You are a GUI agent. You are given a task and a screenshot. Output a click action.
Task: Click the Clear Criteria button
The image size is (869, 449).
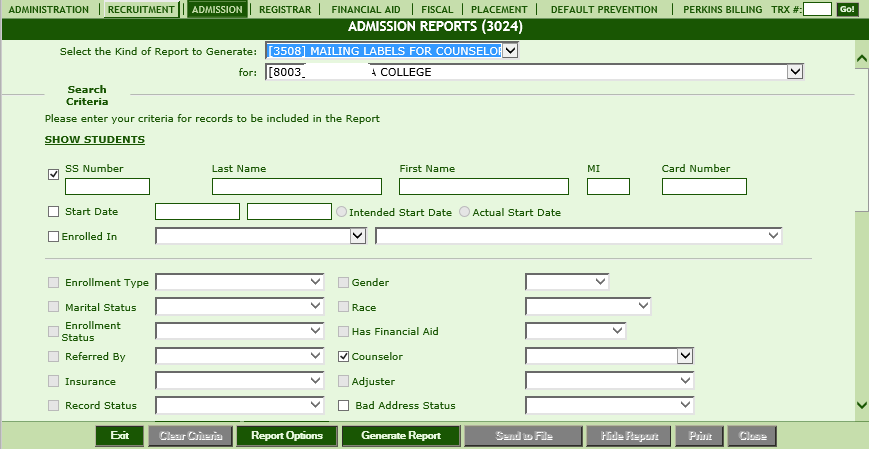coord(191,436)
